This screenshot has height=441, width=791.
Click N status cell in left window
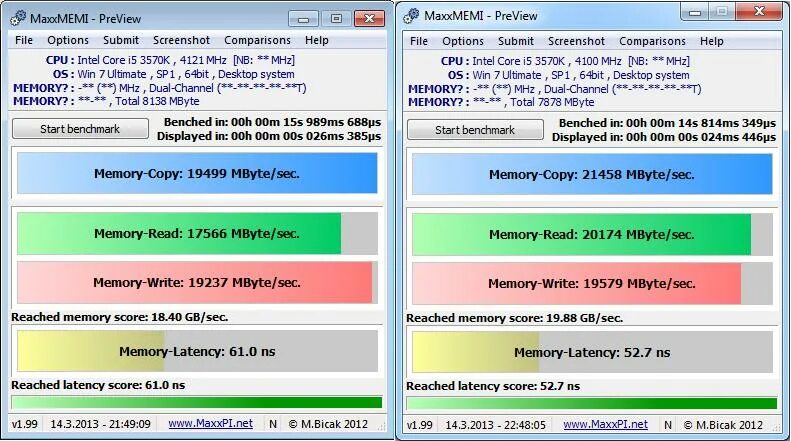click(x=273, y=424)
